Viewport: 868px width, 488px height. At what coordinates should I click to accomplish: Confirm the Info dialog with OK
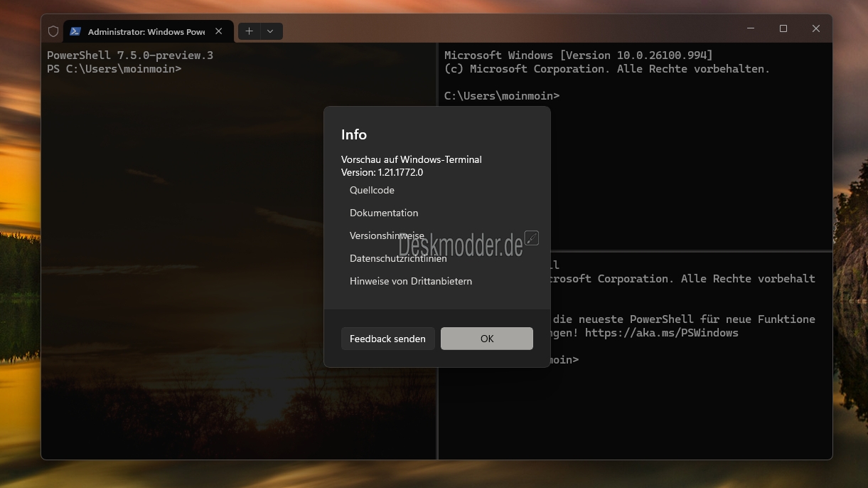click(x=487, y=339)
